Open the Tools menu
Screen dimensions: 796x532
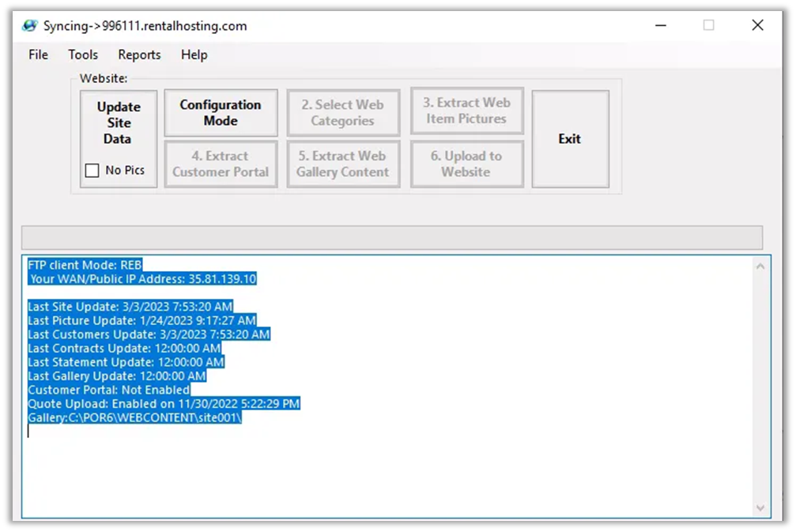tap(83, 55)
